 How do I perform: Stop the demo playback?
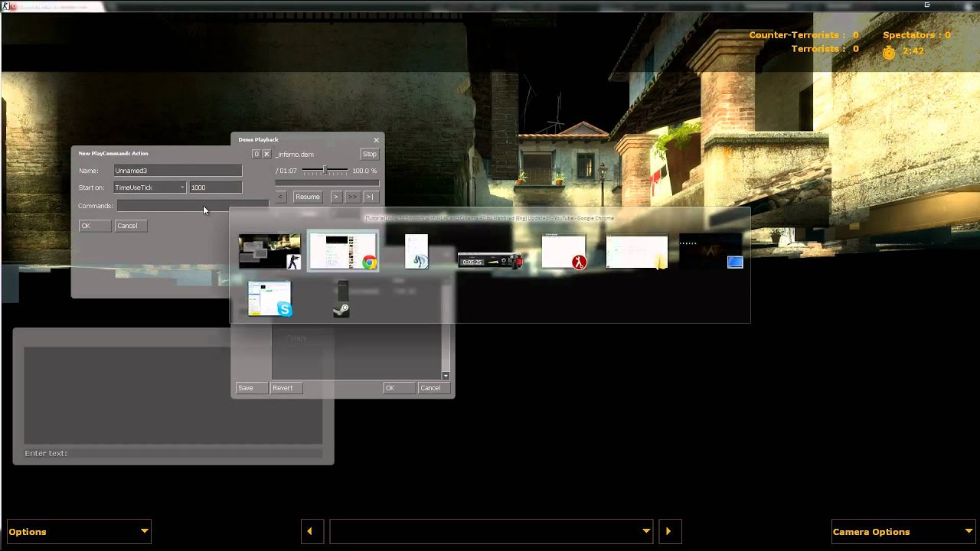[x=369, y=154]
